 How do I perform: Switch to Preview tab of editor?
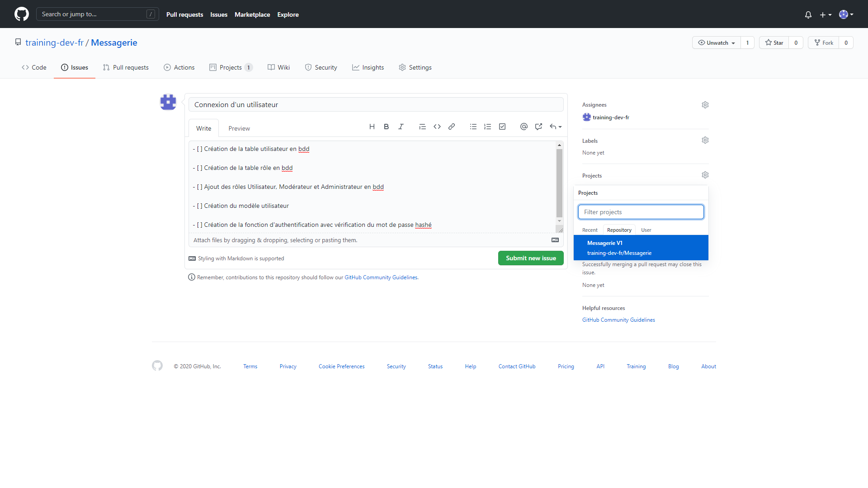[x=239, y=128]
